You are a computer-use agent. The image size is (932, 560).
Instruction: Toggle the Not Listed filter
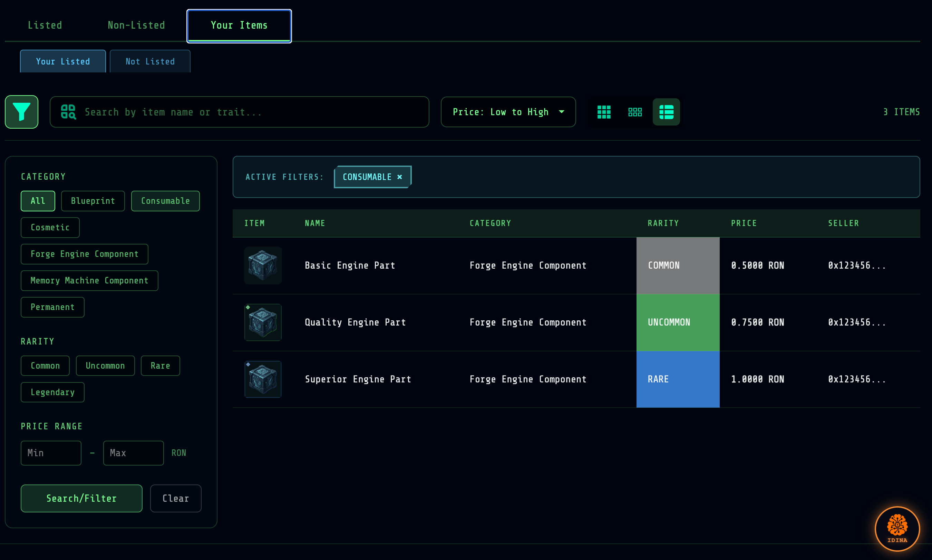(x=149, y=61)
